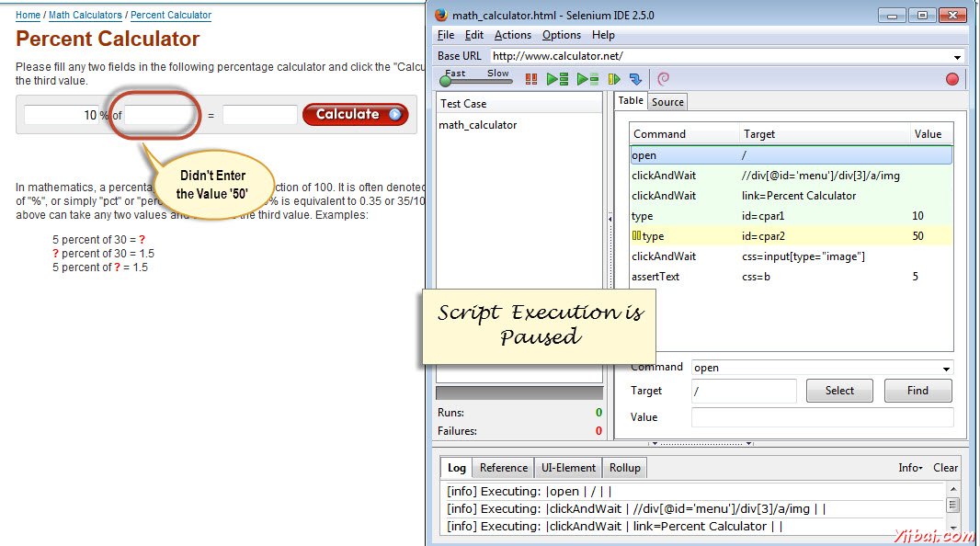Click the Clear log link
The width and height of the screenshot is (980, 546).
click(945, 468)
